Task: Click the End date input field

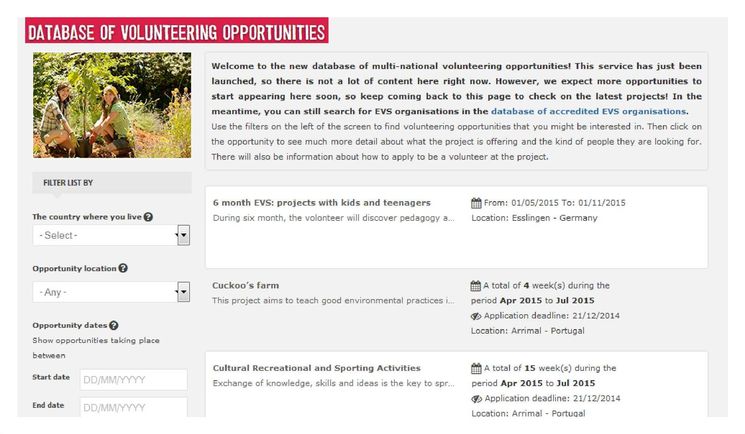Action: point(134,407)
